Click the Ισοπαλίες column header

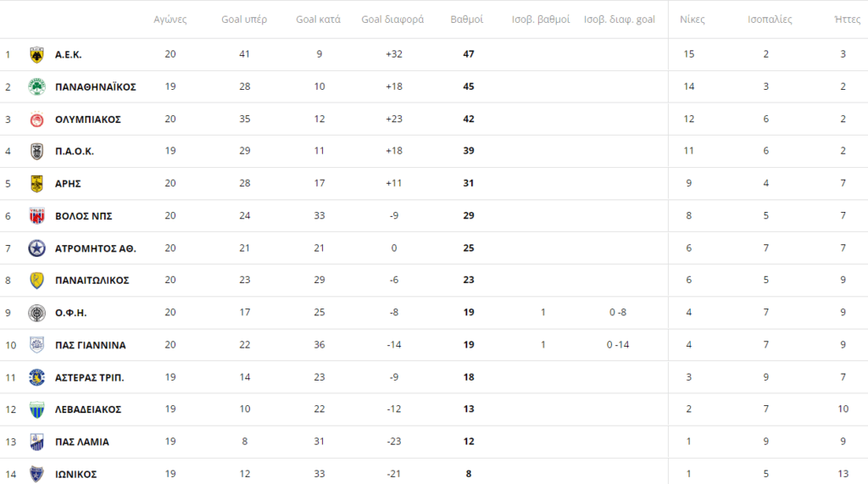[770, 19]
